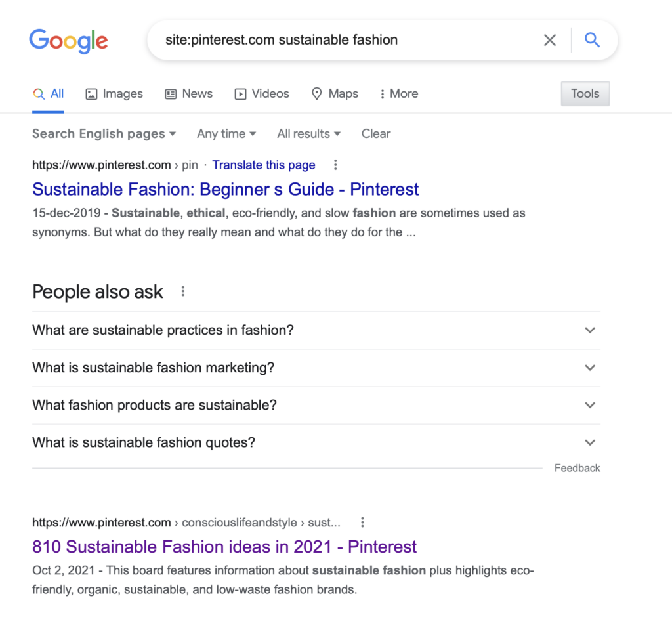Click the Maps pin icon
The image size is (672, 619).
(316, 94)
